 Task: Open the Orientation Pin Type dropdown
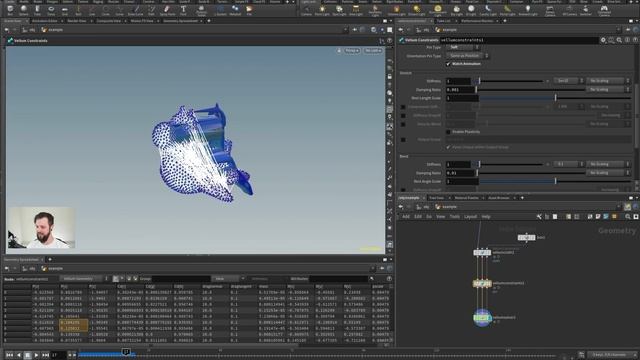pos(467,56)
